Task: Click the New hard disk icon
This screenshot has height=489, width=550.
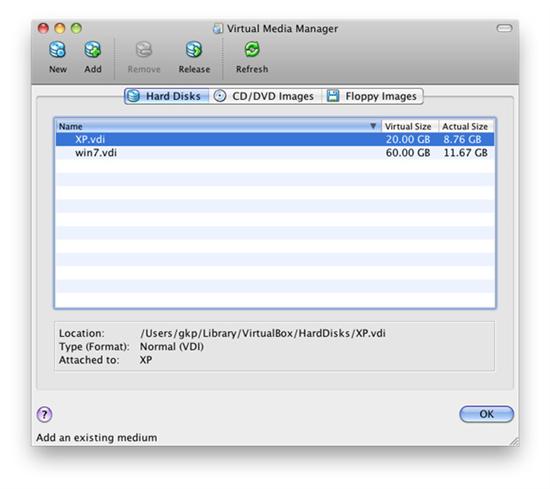Action: point(58,50)
